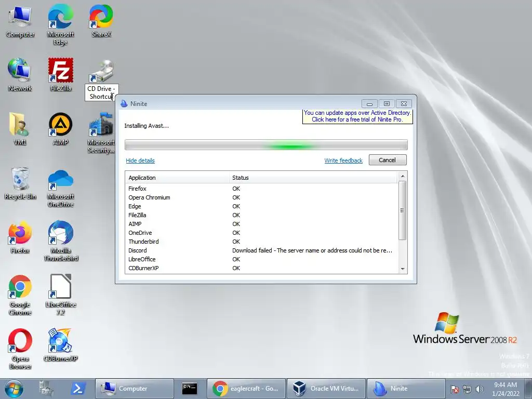Click the details list scroll up arrow
Screen dimensions: 532x399
403,176
